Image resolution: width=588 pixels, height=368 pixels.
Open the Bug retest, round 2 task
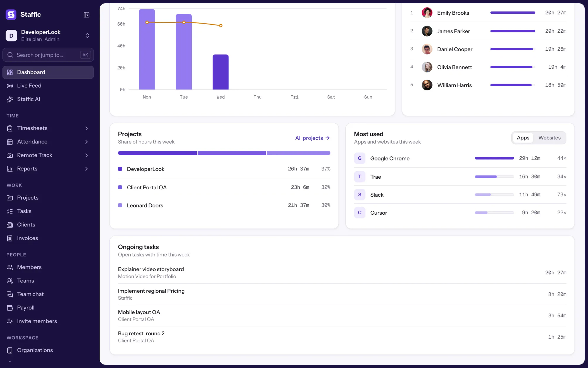click(342, 337)
